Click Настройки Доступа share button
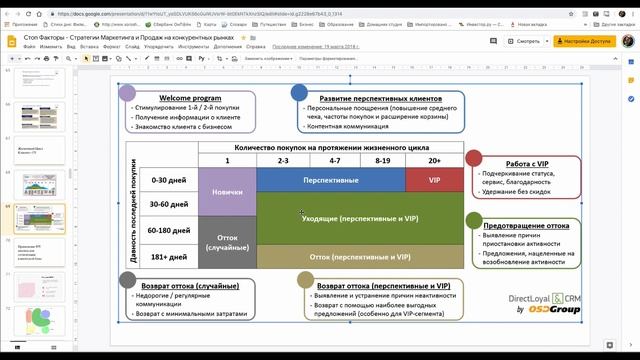Screen dimensions: 640x360 (x=584, y=41)
